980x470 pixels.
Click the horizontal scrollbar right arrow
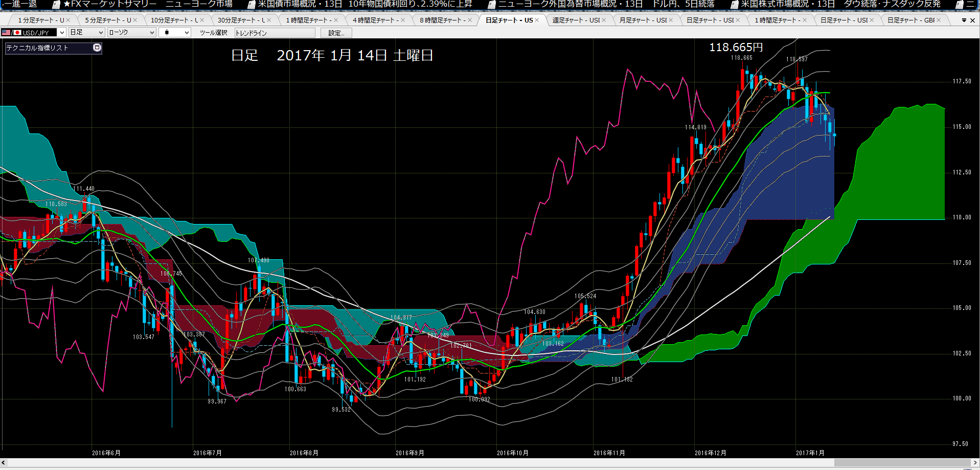975,463
